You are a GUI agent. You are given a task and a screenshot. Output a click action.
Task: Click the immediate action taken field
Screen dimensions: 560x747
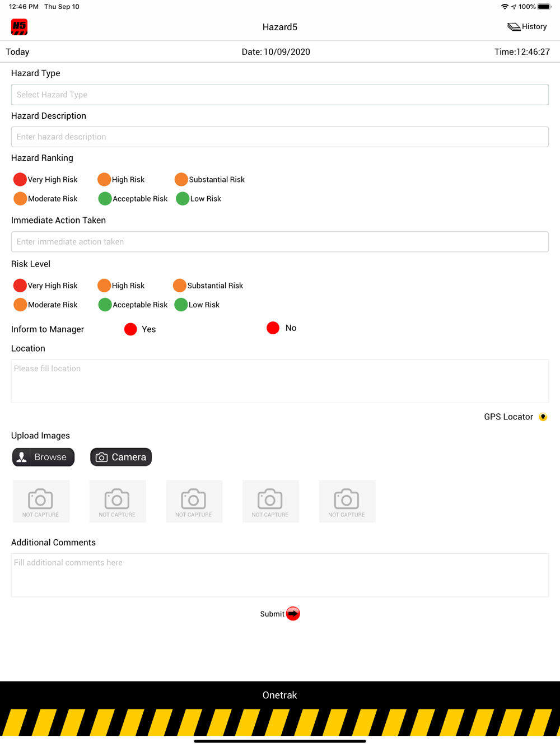click(280, 242)
